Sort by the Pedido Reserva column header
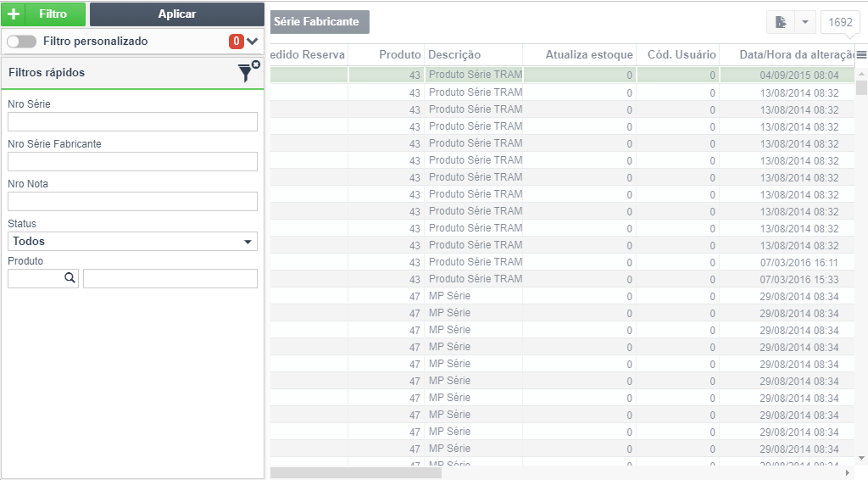The height and width of the screenshot is (480, 868). point(309,55)
